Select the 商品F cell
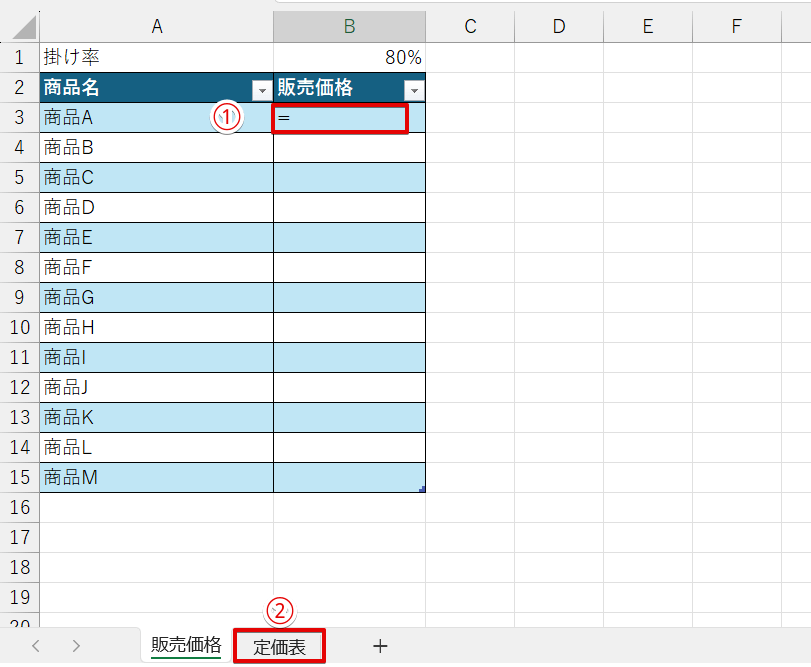The width and height of the screenshot is (811, 667). 157,267
